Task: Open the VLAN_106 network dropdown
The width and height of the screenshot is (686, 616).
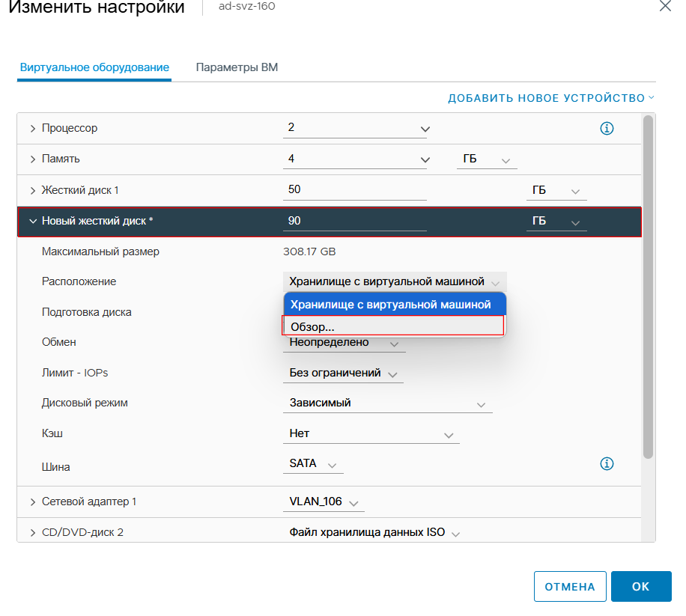Action: (324, 502)
